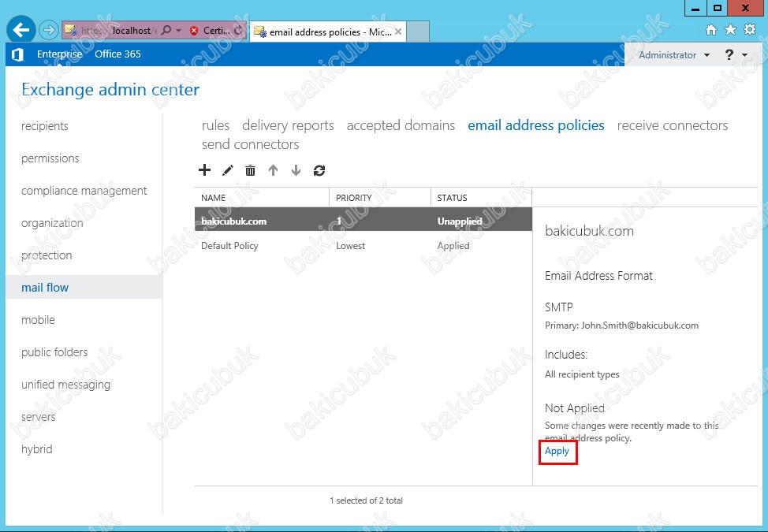Go to recipients section

tap(45, 126)
